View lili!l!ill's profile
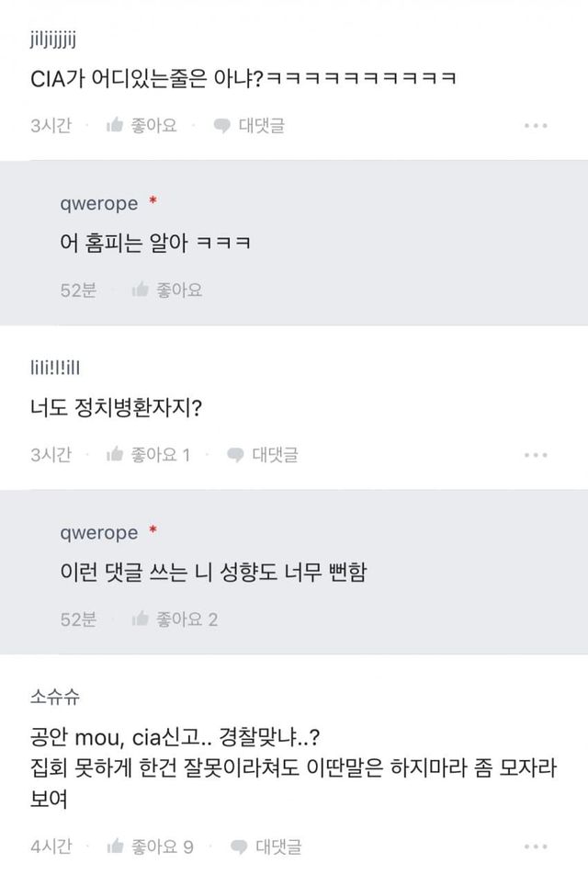The image size is (588, 875). click(x=56, y=369)
